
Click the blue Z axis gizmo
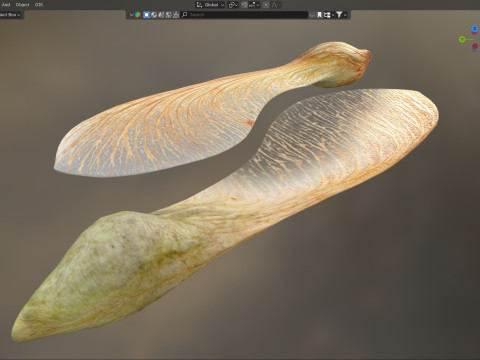(x=475, y=29)
